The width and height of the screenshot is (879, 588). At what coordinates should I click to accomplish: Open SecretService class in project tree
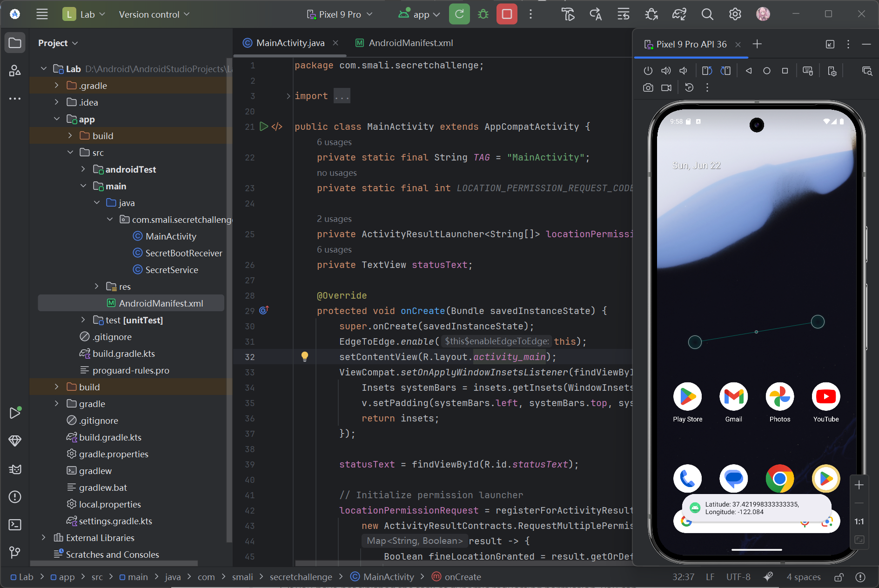(x=171, y=270)
